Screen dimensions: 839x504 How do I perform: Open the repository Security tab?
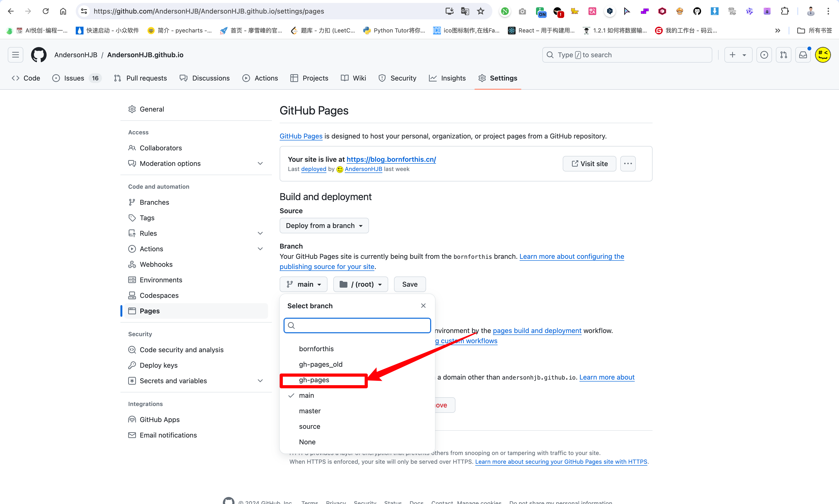pos(397,78)
